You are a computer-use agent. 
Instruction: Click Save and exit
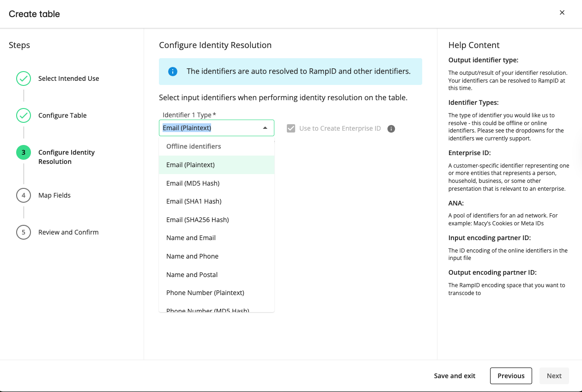(455, 376)
